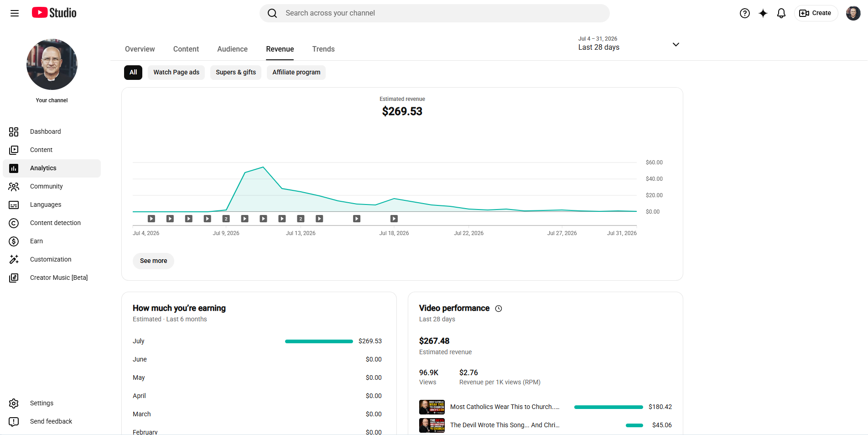
Task: Click the search magnifier icon
Action: (272, 13)
